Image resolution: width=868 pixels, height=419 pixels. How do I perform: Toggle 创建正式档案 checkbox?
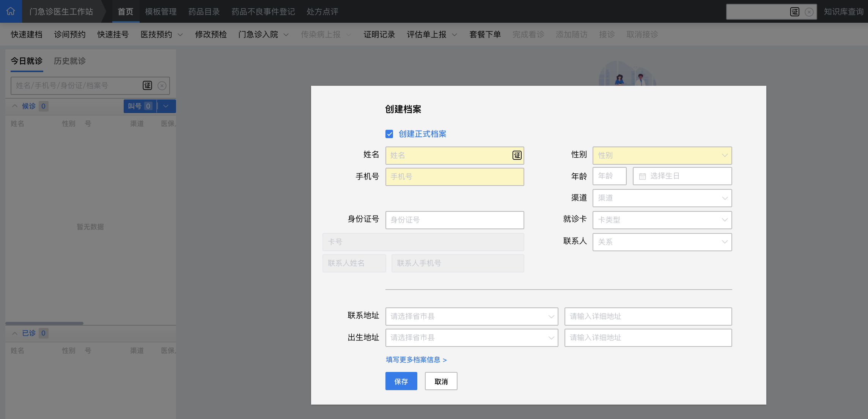click(389, 134)
